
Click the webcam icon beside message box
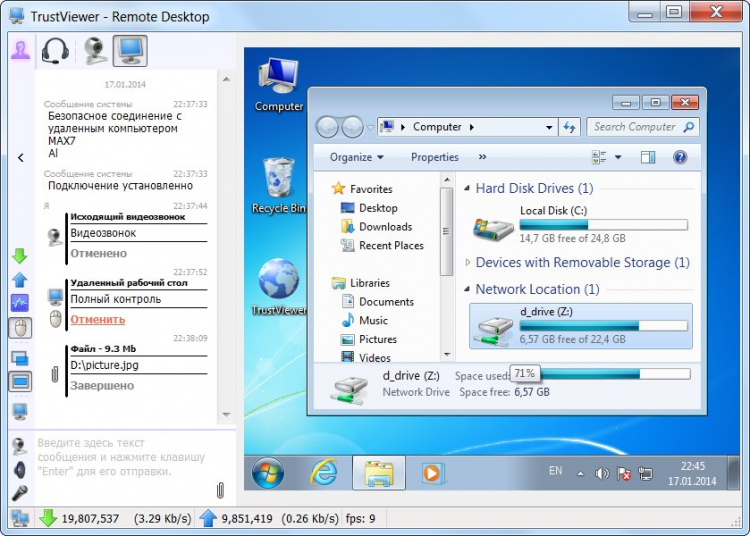(x=19, y=446)
